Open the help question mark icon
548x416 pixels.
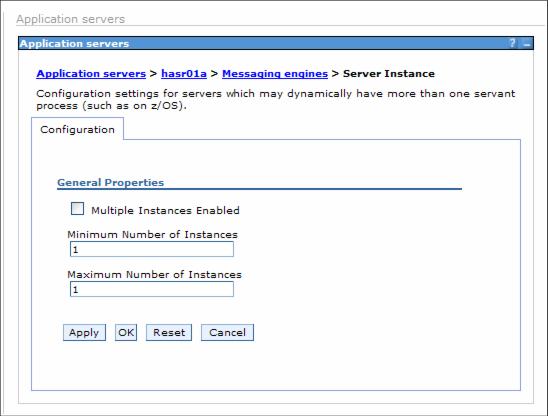[x=512, y=43]
